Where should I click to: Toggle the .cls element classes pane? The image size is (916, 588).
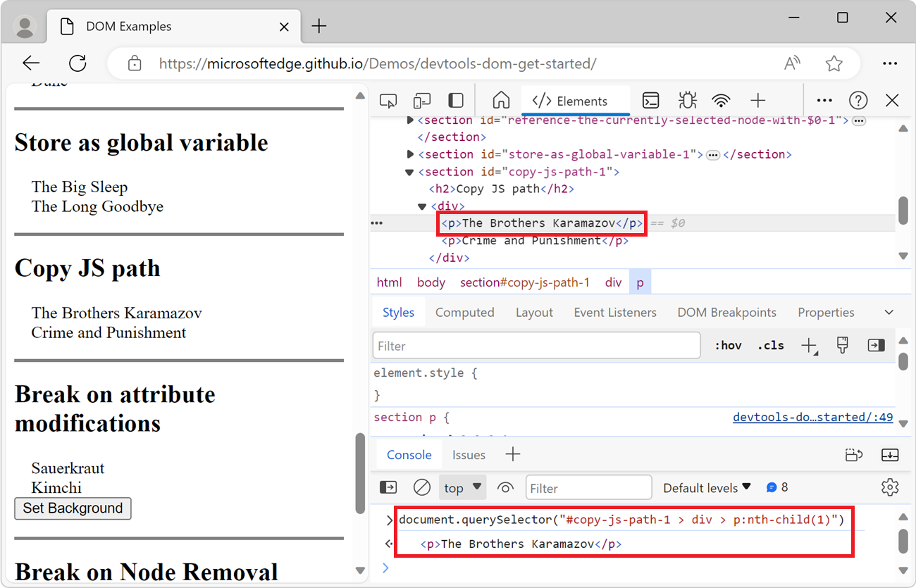[770, 345]
